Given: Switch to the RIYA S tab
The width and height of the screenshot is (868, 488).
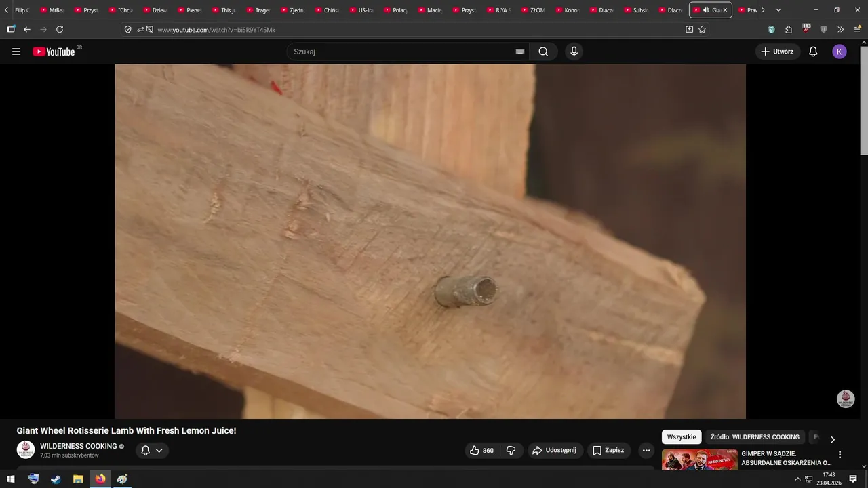Looking at the screenshot, I should [499, 10].
